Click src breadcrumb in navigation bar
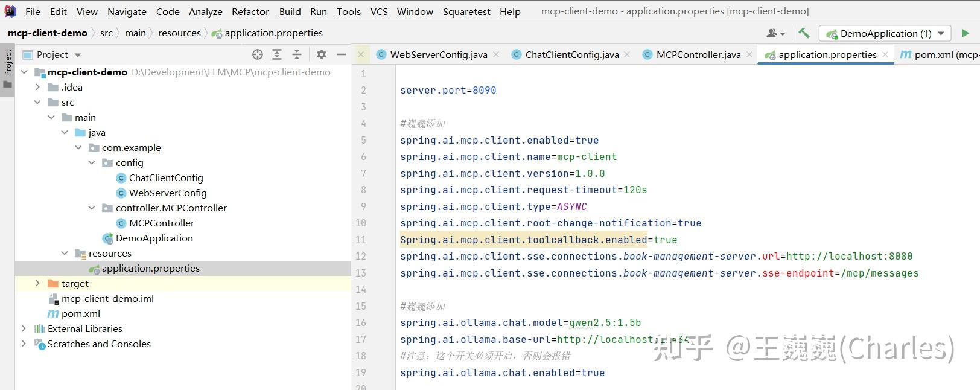This screenshot has width=980, height=390. [x=106, y=33]
